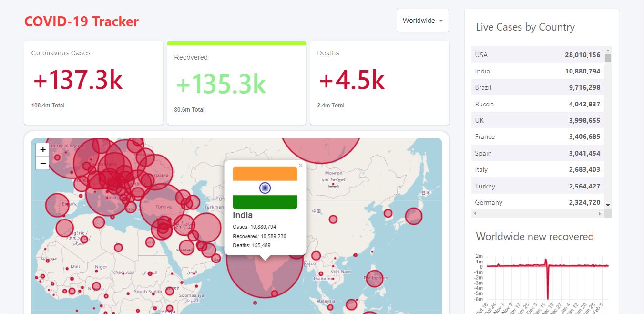Click the dropdown arrow next to Worldwide
The height and width of the screenshot is (314, 644).
point(441,21)
